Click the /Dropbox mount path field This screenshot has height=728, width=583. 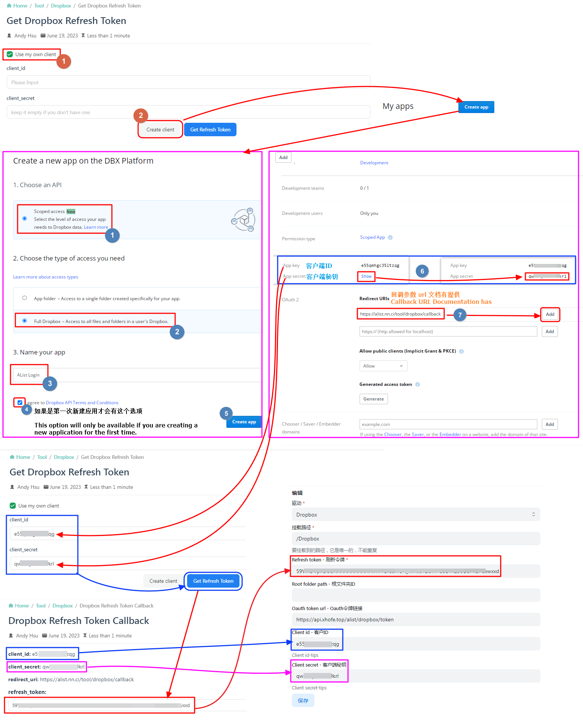pos(416,539)
